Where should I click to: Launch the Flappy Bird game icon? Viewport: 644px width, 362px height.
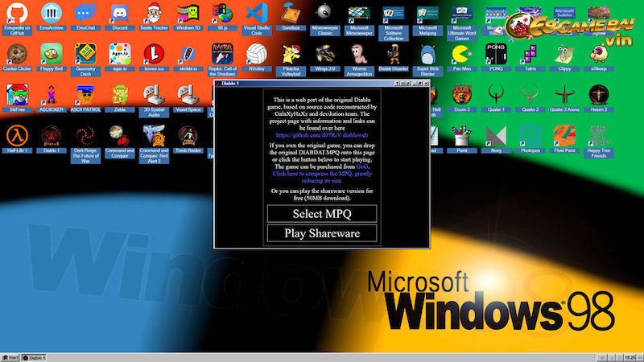pyautogui.click(x=50, y=54)
